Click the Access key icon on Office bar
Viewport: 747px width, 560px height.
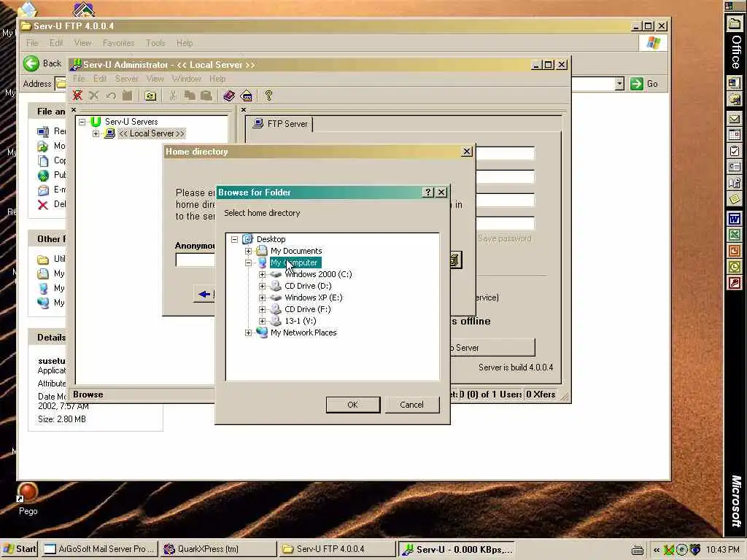click(x=734, y=283)
